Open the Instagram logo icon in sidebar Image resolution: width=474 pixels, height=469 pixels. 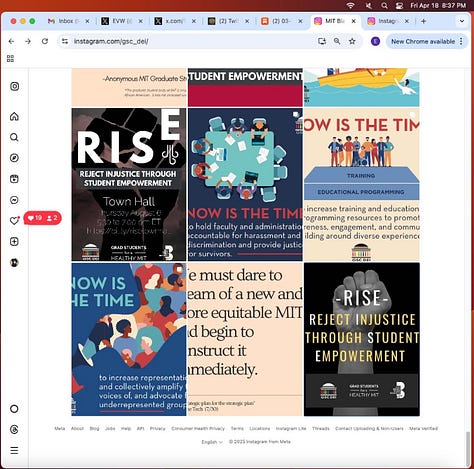click(x=14, y=87)
